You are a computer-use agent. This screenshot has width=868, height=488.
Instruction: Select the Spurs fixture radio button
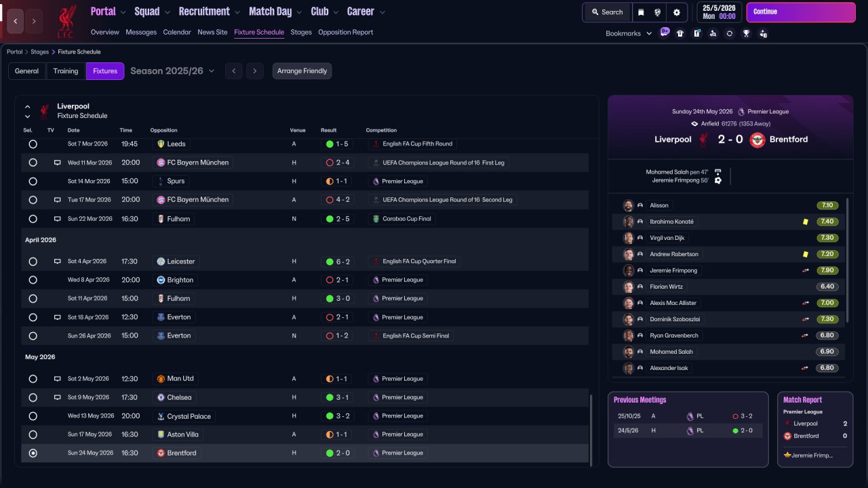click(x=33, y=182)
